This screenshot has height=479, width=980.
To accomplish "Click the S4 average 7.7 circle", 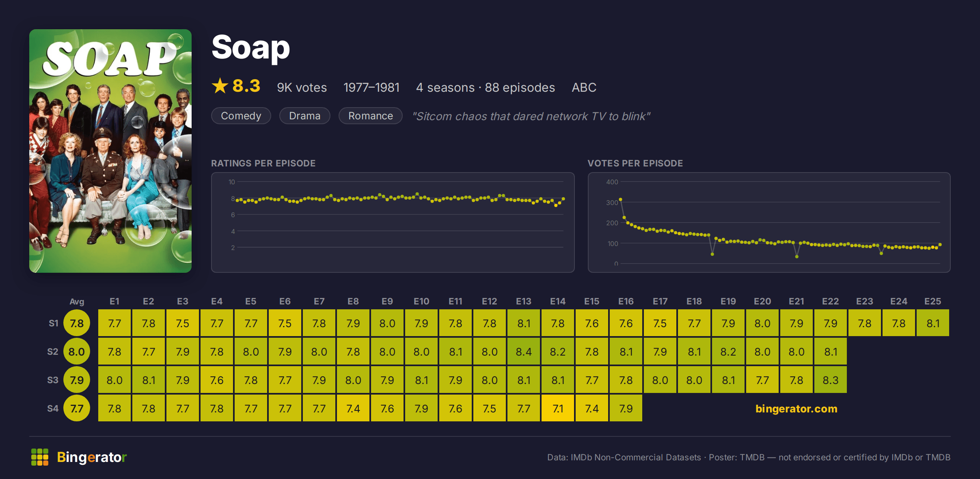I will pyautogui.click(x=77, y=408).
